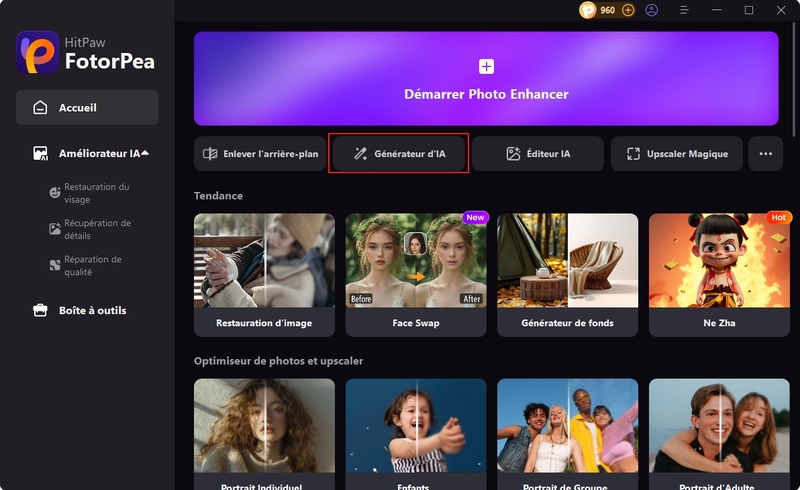This screenshot has height=490, width=800.
Task: Click the plus icon in purple banner
Action: 486,67
